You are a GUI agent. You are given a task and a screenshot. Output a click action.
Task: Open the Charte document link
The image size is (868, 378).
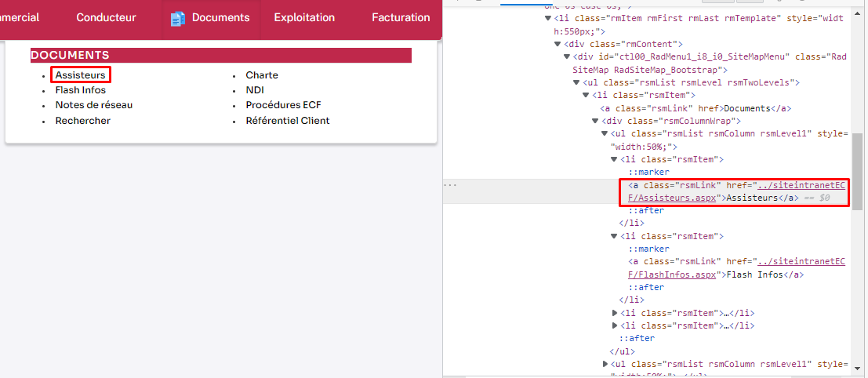point(262,75)
